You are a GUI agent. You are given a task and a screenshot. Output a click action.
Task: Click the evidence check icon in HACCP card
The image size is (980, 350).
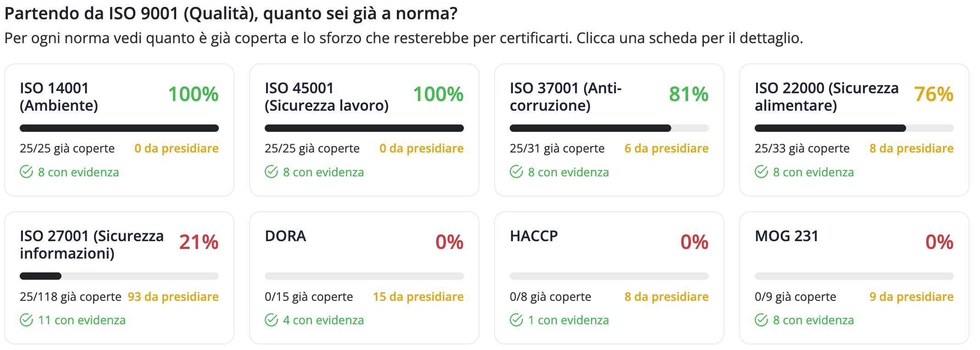pos(517,320)
